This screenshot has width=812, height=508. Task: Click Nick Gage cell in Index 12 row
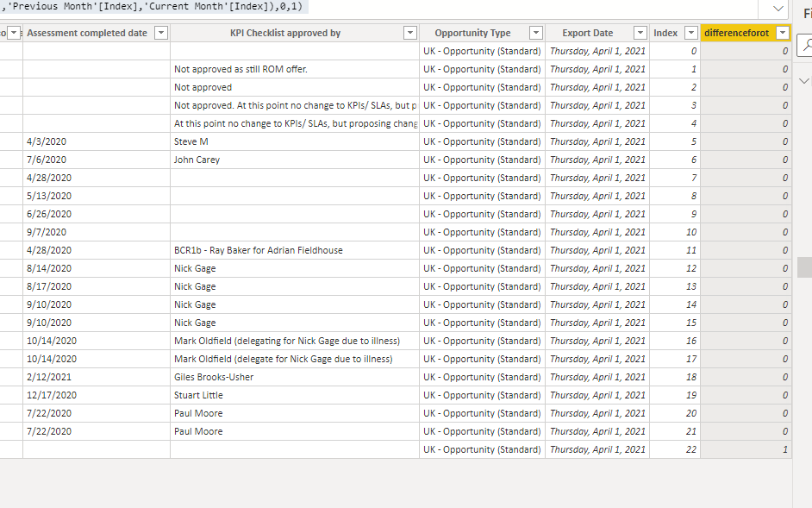tap(295, 268)
